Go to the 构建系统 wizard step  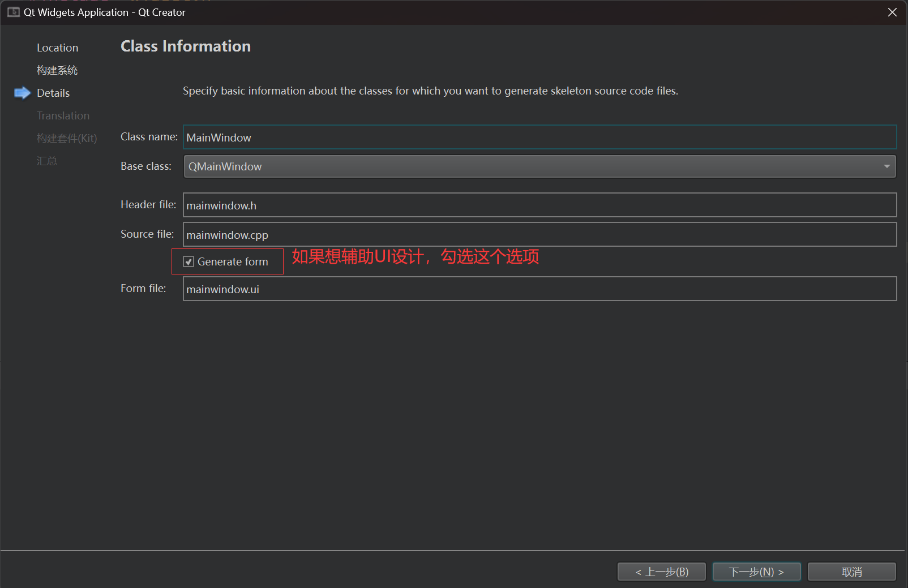(x=57, y=70)
